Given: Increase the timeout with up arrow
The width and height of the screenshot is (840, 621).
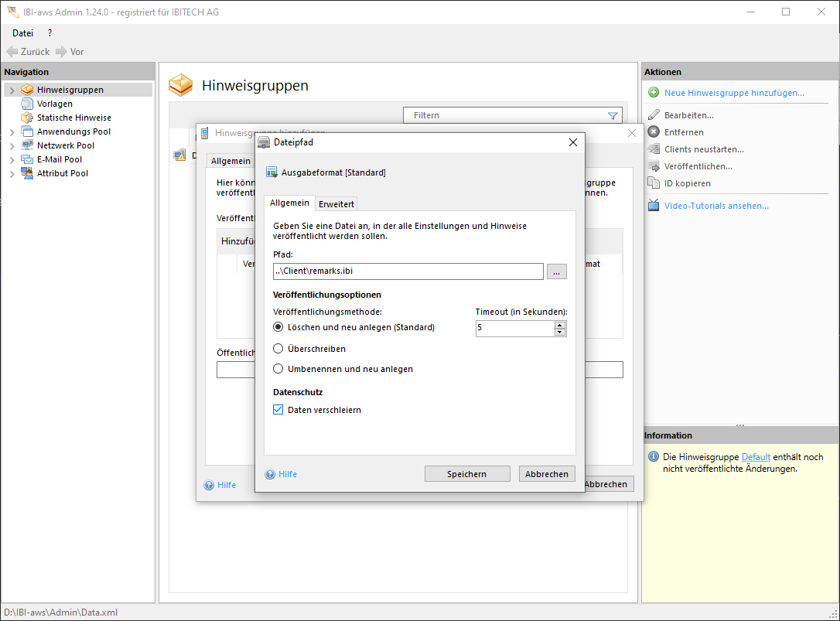Looking at the screenshot, I should [x=560, y=325].
